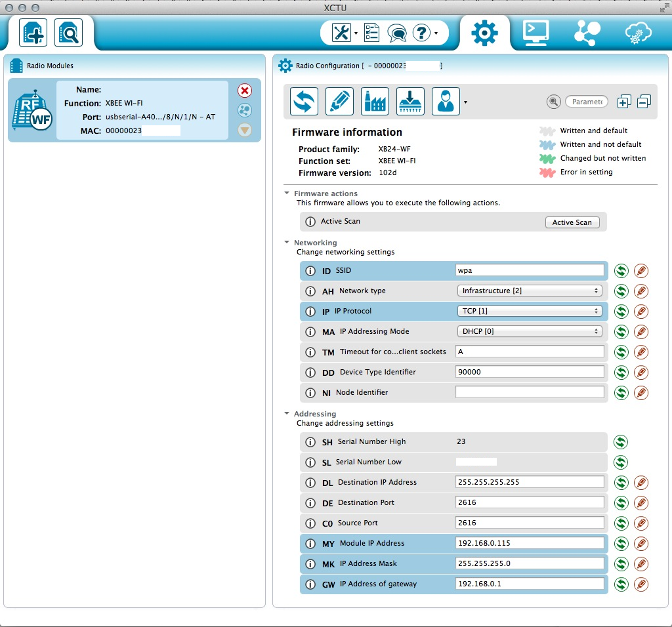Open the IP Protocol dropdown
This screenshot has height=627, width=672.
pyautogui.click(x=530, y=311)
